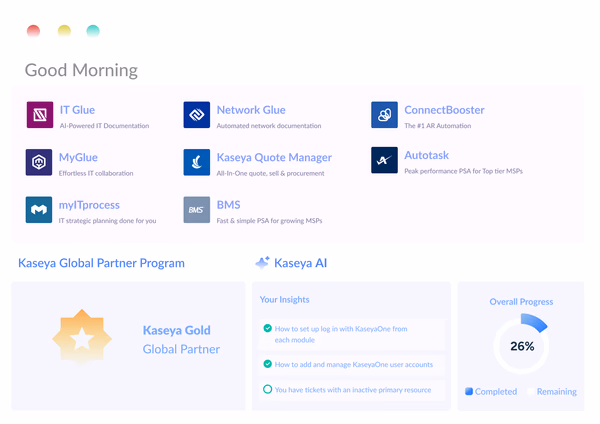Click the Completed legend swatch
The height and width of the screenshot is (424, 600).
[469, 391]
